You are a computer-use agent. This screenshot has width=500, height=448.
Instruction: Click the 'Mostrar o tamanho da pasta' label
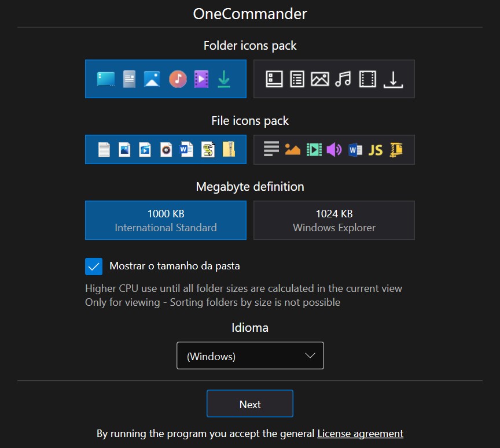click(x=175, y=266)
